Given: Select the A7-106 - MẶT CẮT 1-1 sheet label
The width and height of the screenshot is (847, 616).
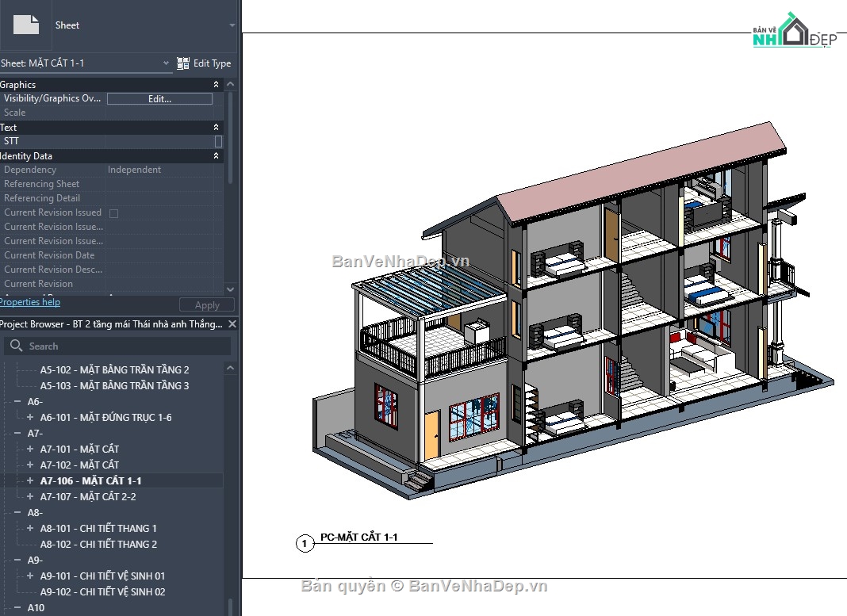Looking at the screenshot, I should 90,480.
